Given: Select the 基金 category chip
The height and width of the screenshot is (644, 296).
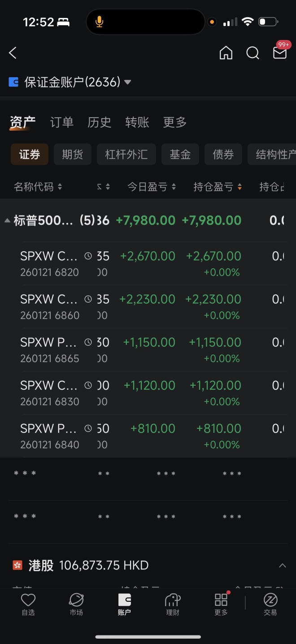Looking at the screenshot, I should [180, 154].
